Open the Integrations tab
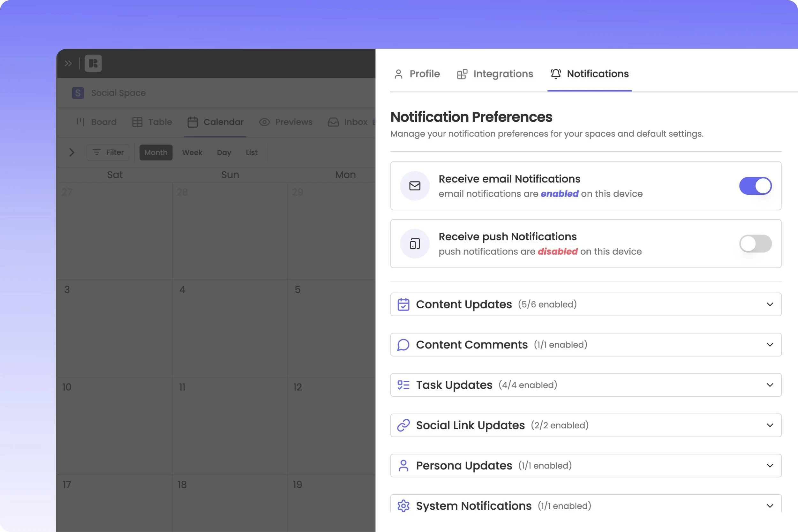The width and height of the screenshot is (798, 532). pos(495,74)
